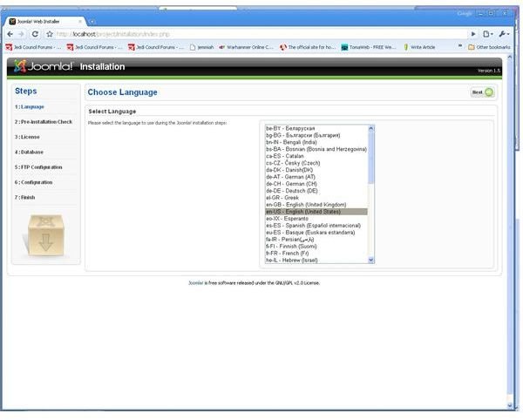This screenshot has height=420, width=523.
Task: Select bs-BA Bosnian language
Action: tap(316, 149)
